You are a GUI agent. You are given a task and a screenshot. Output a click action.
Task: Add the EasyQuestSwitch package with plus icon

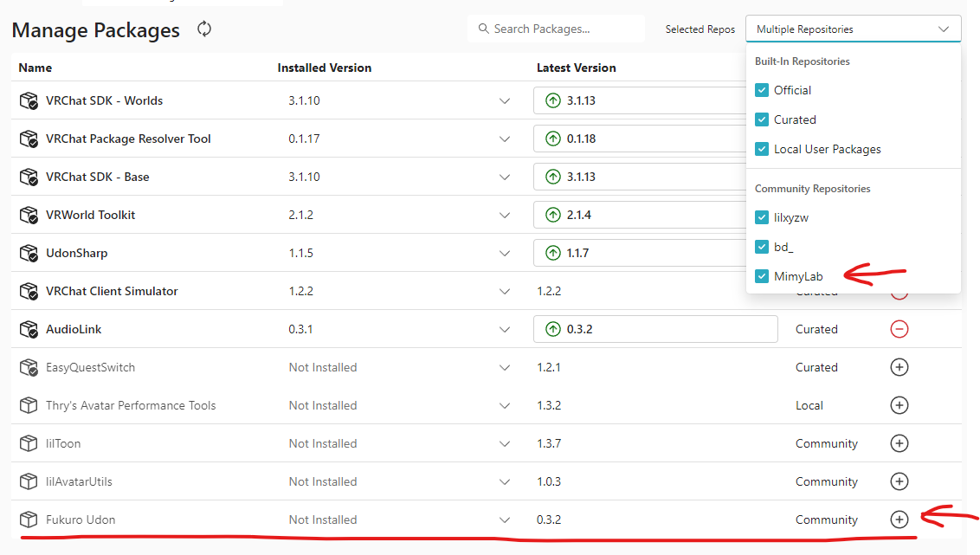[x=899, y=367]
